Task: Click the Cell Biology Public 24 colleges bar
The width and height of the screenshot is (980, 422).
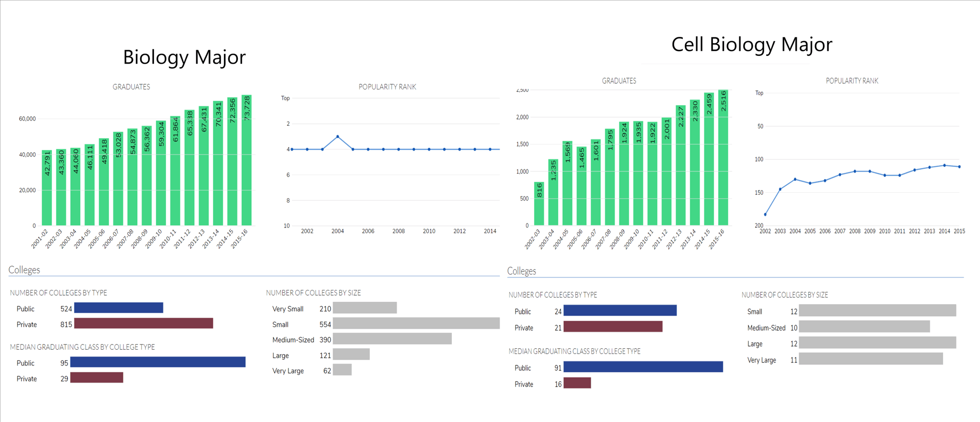Action: coord(620,311)
